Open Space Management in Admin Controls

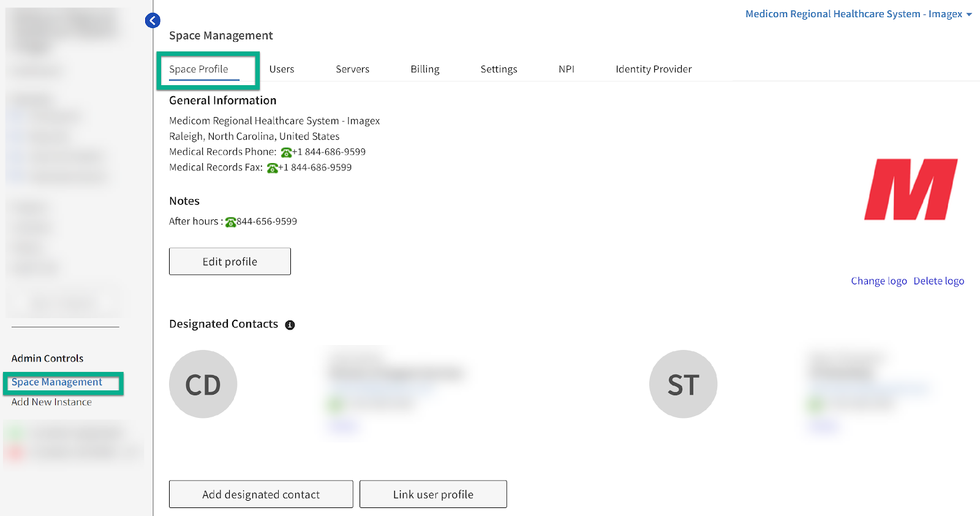pyautogui.click(x=57, y=382)
